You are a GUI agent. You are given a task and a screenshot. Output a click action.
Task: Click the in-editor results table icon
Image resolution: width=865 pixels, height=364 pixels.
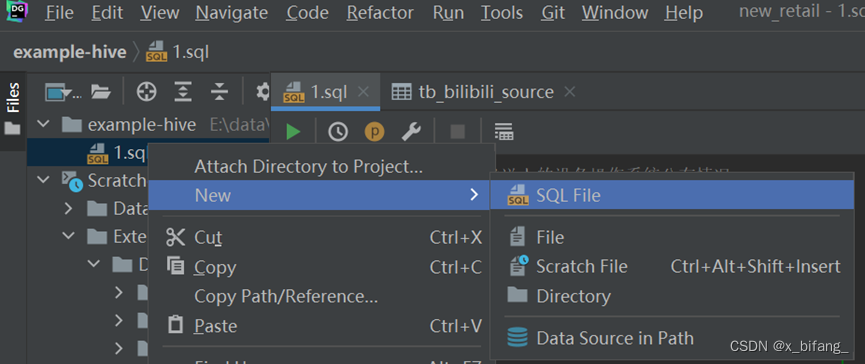504,132
